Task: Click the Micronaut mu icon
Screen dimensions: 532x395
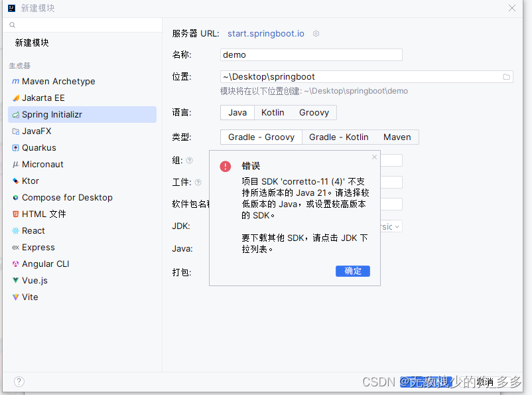Action: tap(15, 165)
